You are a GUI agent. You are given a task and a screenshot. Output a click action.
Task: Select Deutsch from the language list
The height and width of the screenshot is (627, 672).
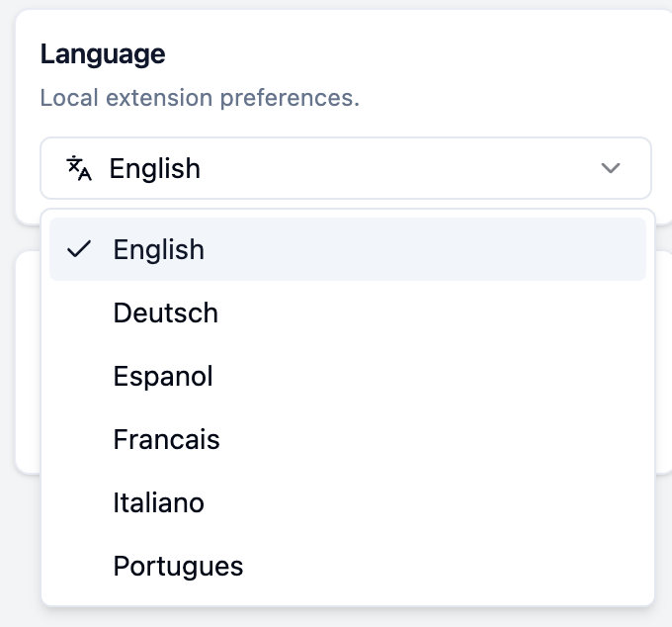pos(166,313)
